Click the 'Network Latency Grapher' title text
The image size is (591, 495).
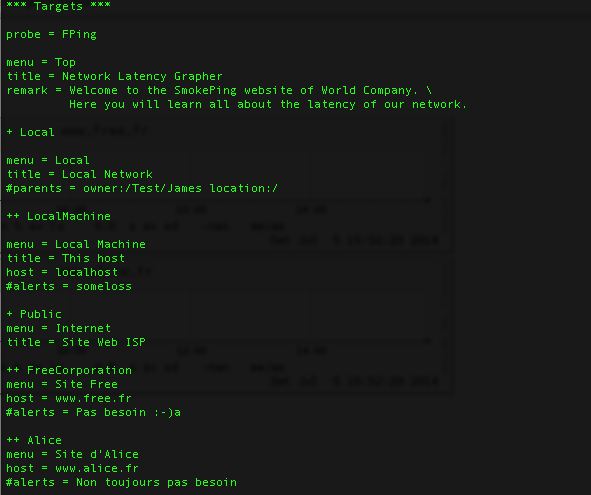(x=142, y=77)
